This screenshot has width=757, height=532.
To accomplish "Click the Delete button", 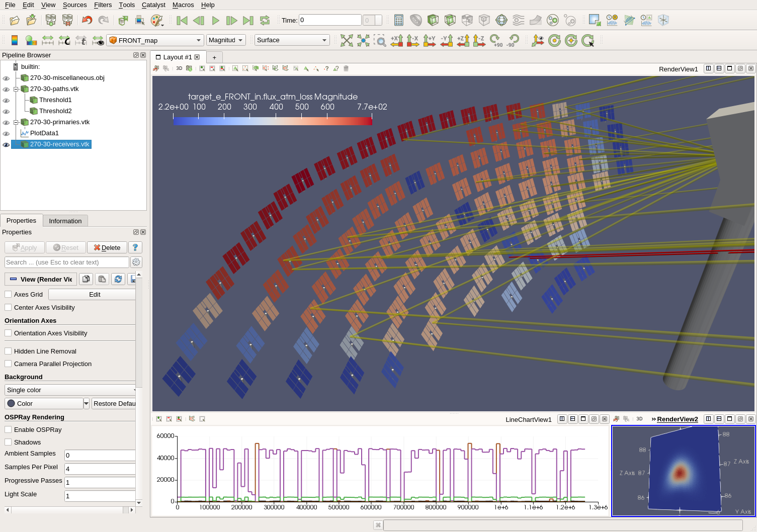I will [107, 247].
